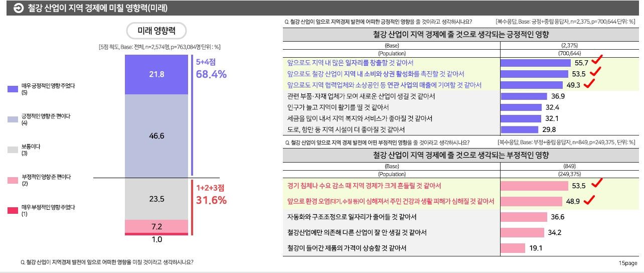Click the red checkmark beside the pink 53.5 bar
644x273 pixels.
(x=596, y=184)
